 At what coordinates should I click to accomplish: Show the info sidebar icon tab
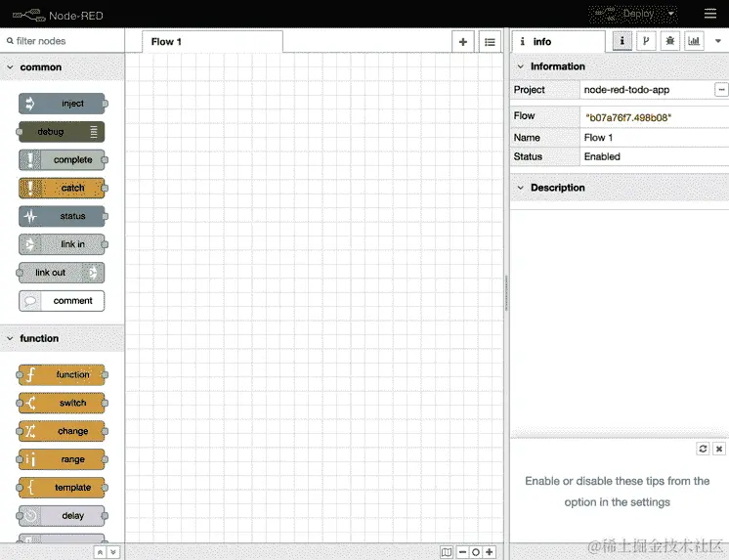(x=622, y=41)
